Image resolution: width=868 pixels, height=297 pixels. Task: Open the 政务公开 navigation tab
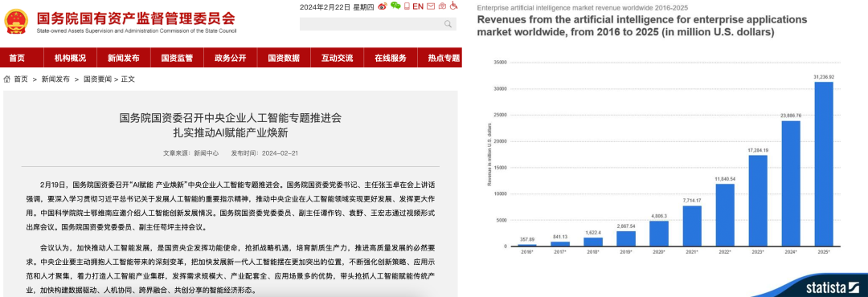(231, 58)
